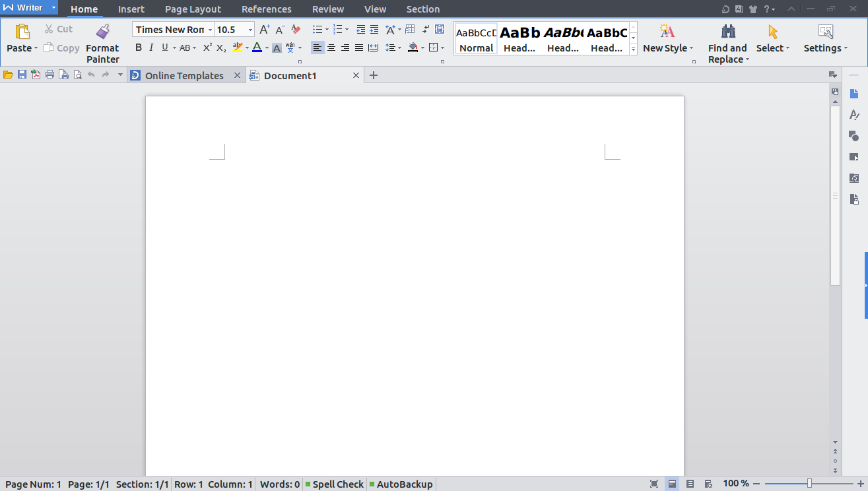The height and width of the screenshot is (491, 868).
Task: Click the insert table grid icon
Action: 410,29
